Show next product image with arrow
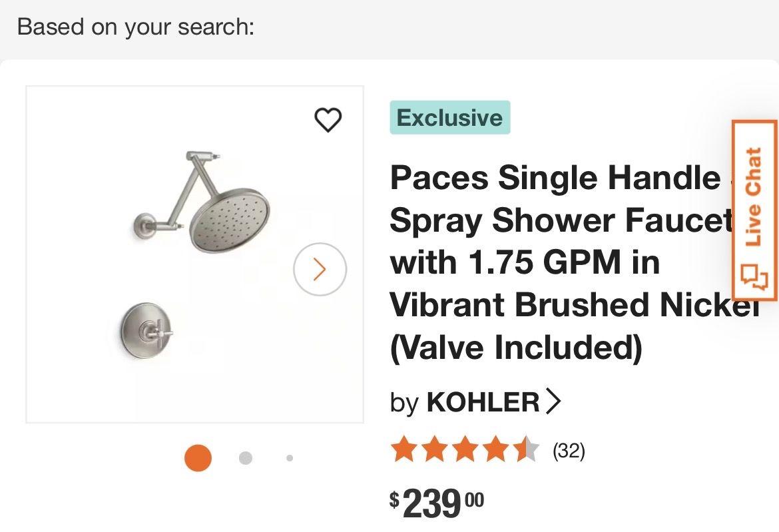This screenshot has height=532, width=779. point(320,269)
